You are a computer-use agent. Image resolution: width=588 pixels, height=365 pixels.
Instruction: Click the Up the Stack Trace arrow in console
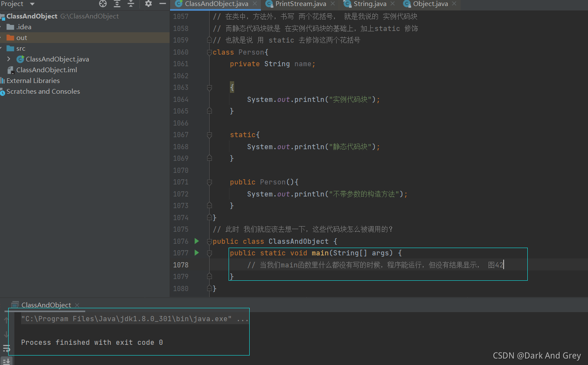coord(6,320)
